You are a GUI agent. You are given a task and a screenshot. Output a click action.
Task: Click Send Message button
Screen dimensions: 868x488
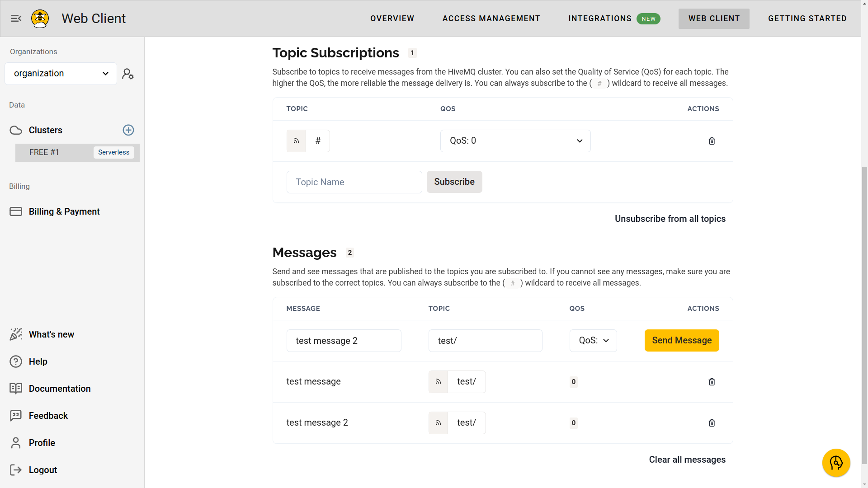pos(681,340)
